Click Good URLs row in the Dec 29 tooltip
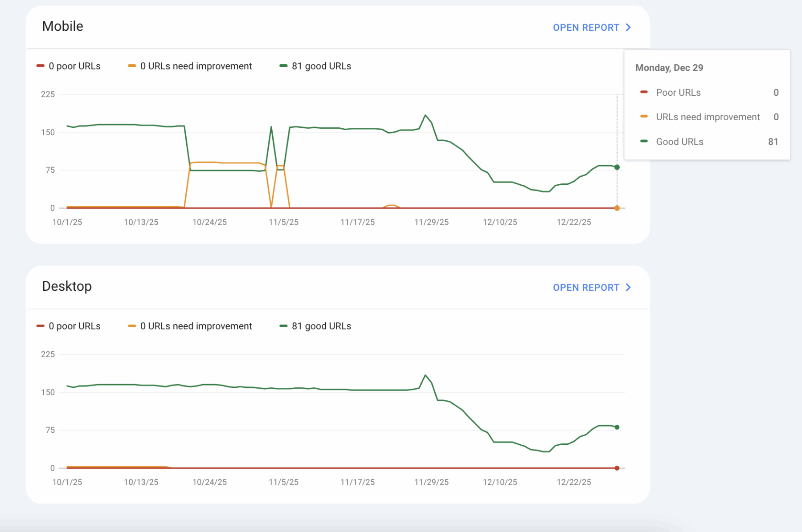The image size is (802, 532). pos(708,142)
